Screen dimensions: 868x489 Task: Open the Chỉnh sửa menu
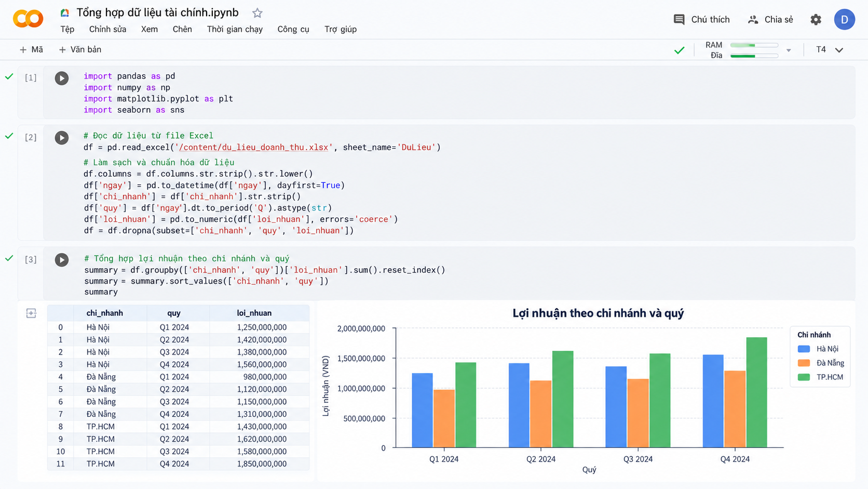(x=107, y=29)
